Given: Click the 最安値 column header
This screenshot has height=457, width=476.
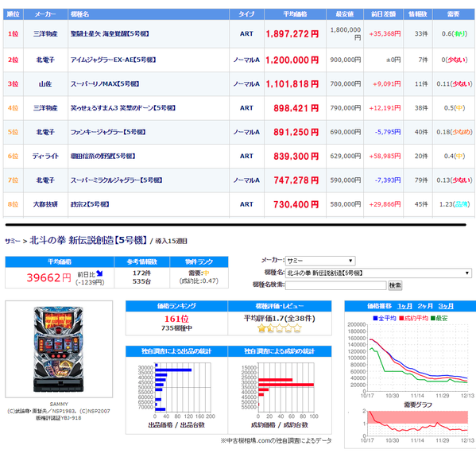Looking at the screenshot, I should pyautogui.click(x=345, y=14).
